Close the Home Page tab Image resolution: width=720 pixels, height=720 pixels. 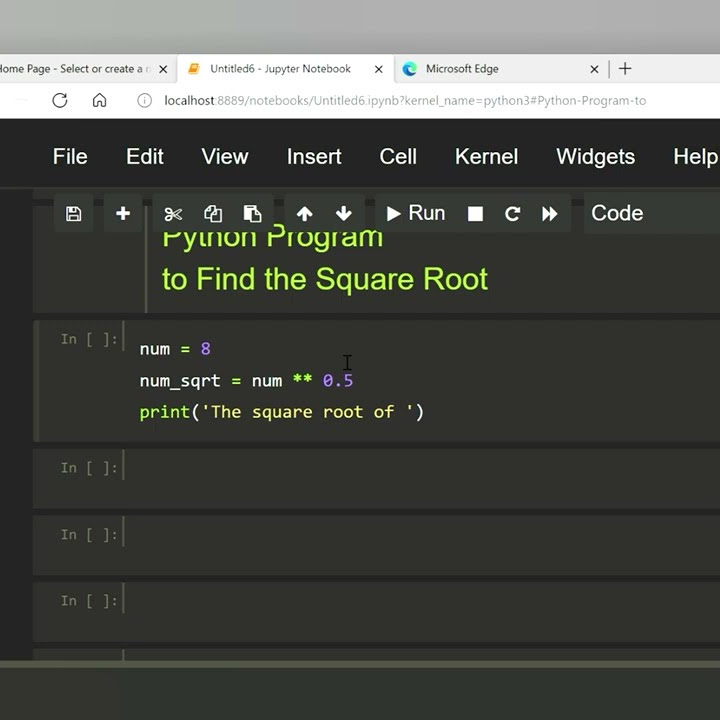[x=163, y=69]
